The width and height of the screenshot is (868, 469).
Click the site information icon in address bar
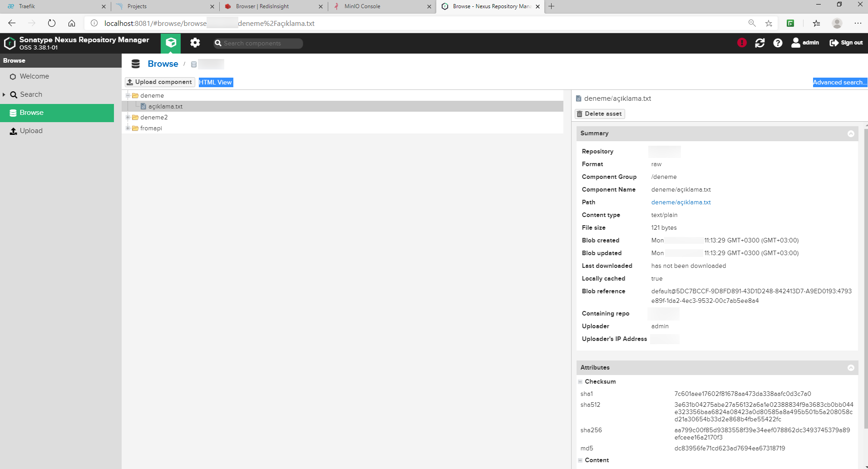coord(94,23)
